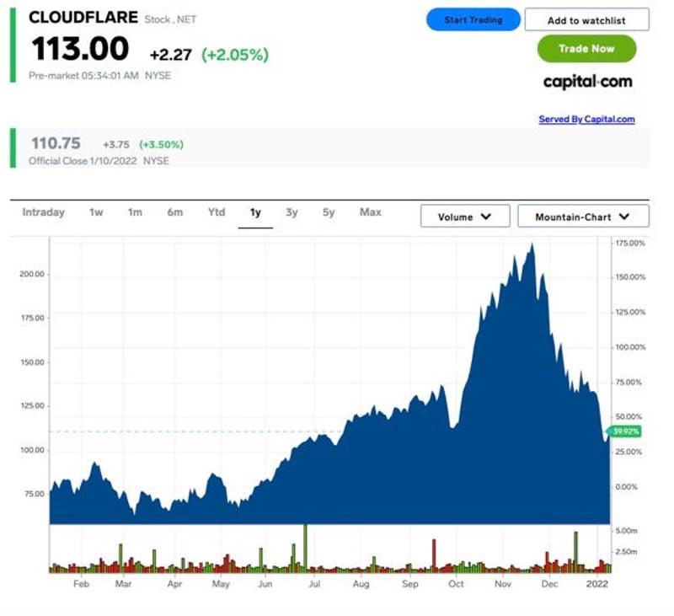Viewport: 674px width, 616px height.
Task: Add Cloudflare to watchlist
Action: tap(586, 20)
